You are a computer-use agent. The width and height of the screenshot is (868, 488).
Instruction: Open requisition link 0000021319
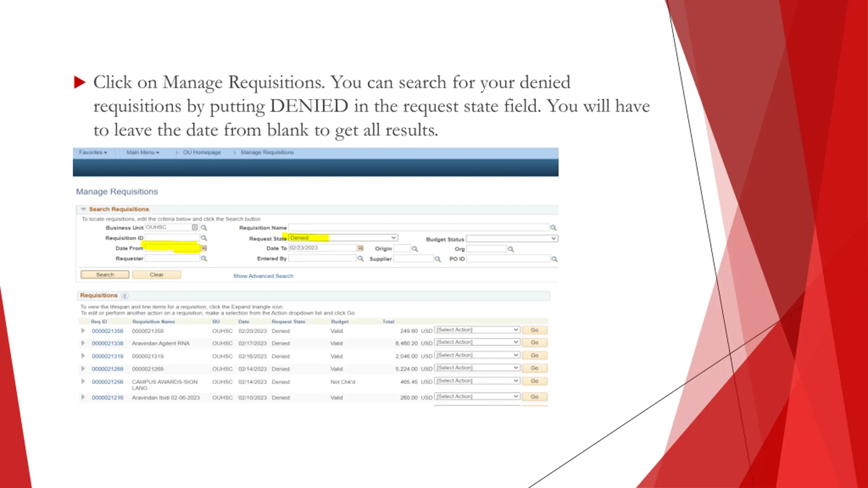107,356
